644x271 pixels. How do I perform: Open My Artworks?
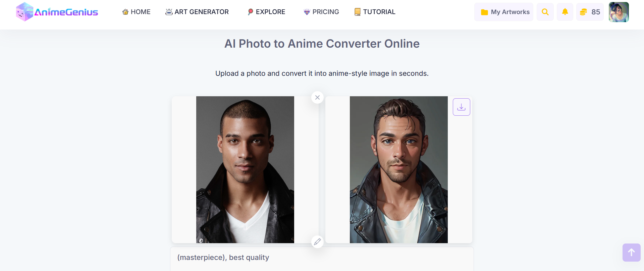(x=503, y=12)
